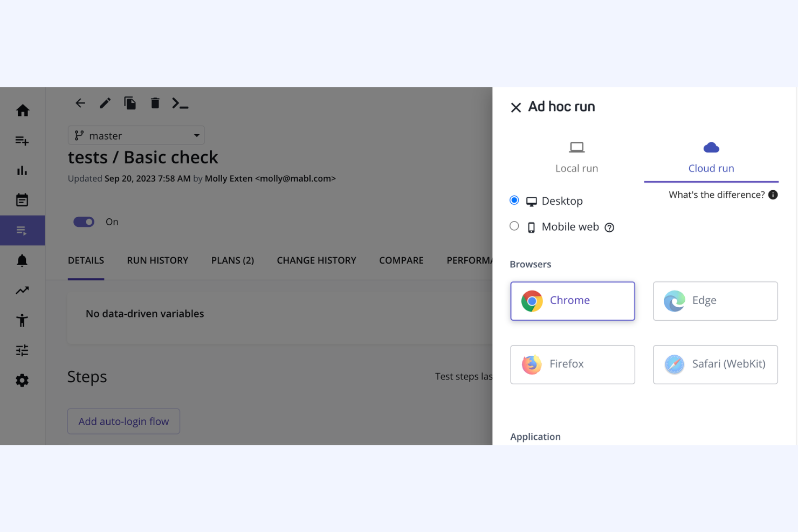798x532 pixels.
Task: Select Safari (WebKit) as the browser
Action: [715, 364]
